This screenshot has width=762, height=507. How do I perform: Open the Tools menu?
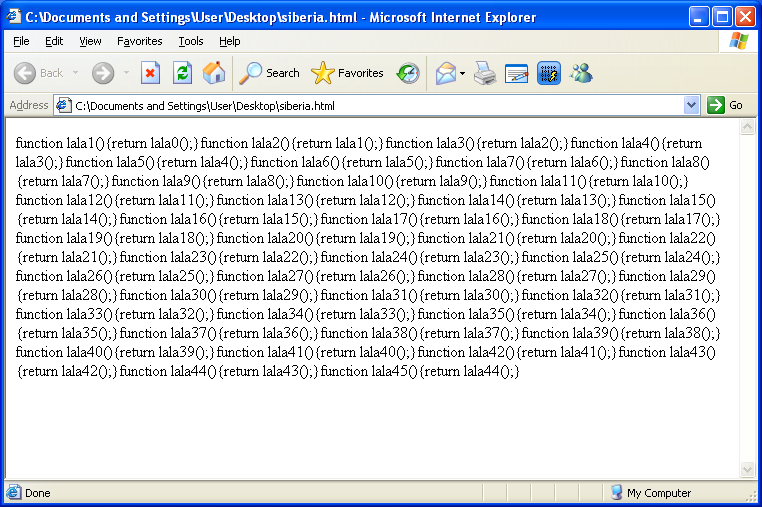pyautogui.click(x=191, y=41)
